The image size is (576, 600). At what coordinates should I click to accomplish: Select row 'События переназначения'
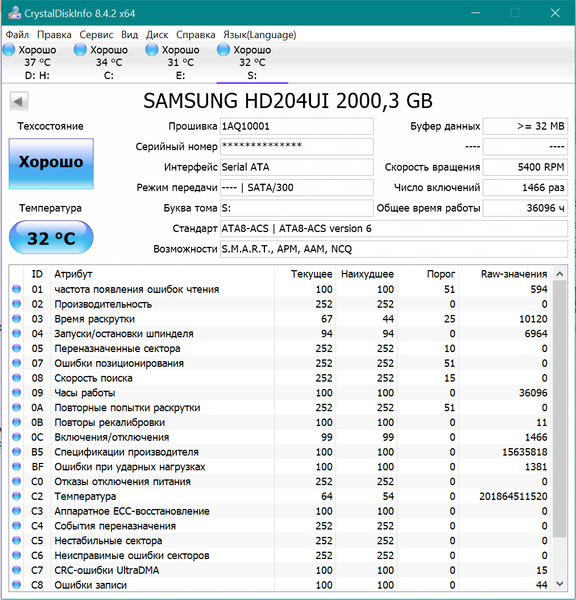(x=281, y=526)
